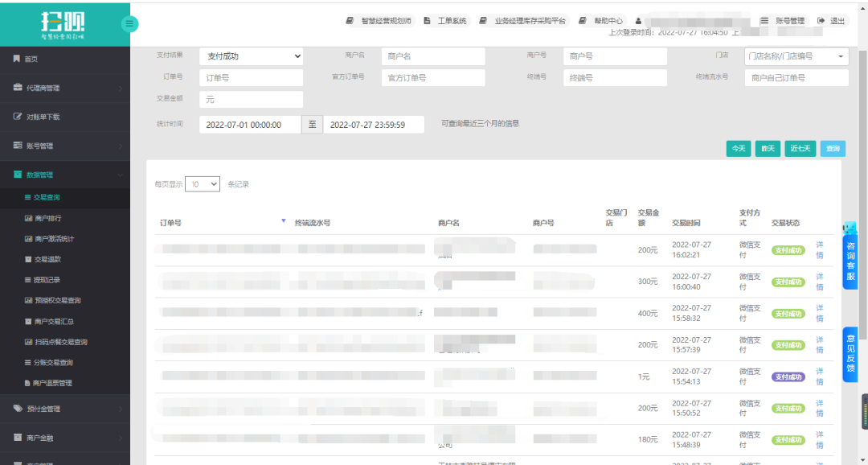Open 智慧经营规划师 in the top bar
The height and width of the screenshot is (465, 868).
point(379,21)
